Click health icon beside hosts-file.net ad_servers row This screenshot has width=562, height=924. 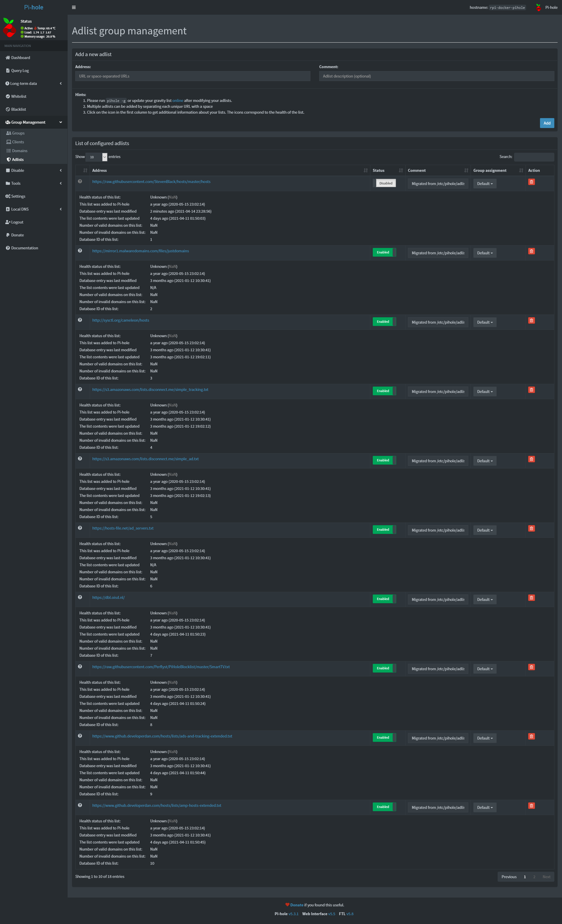point(80,528)
